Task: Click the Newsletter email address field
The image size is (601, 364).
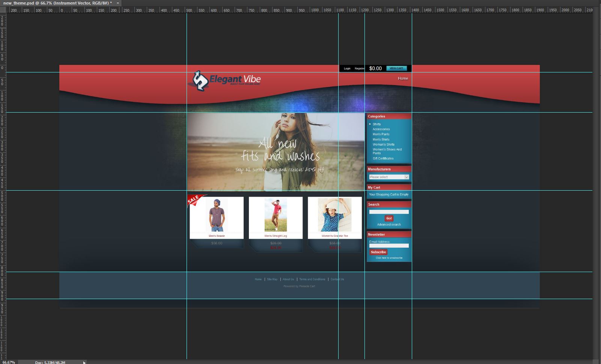Action: tap(389, 246)
